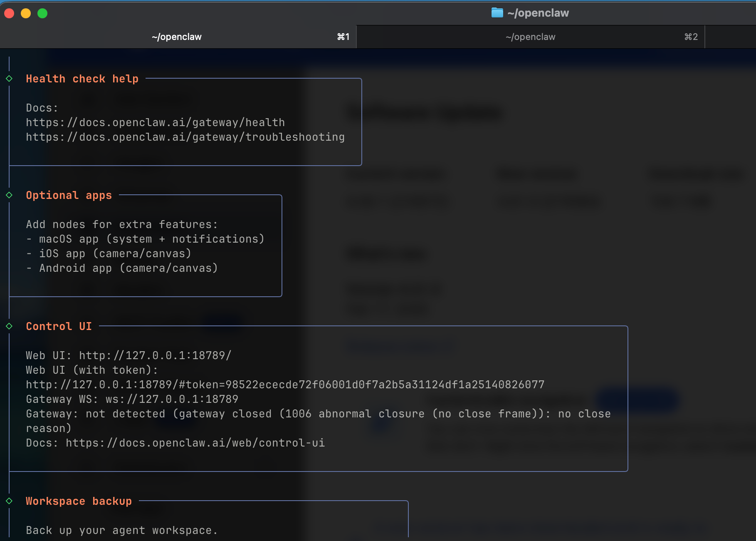Click the diamond marker beside Control UI
Image resolution: width=756 pixels, height=541 pixels.
click(9, 326)
